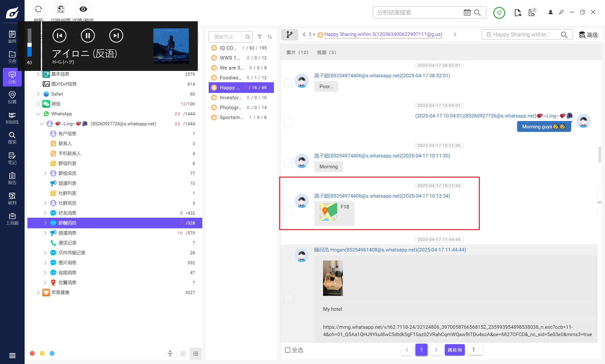Switch to the Videos (3) tab
The width and height of the screenshot is (605, 364).
(326, 52)
